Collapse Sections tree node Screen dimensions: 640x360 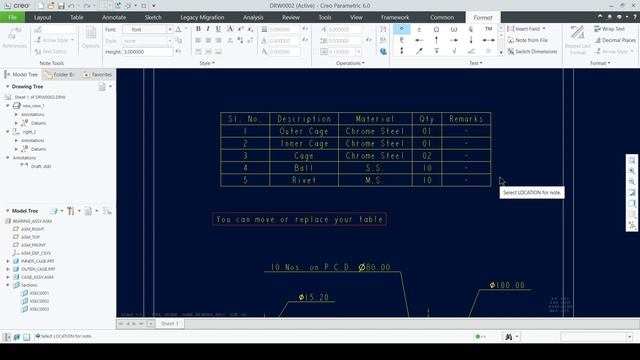coord(8,285)
